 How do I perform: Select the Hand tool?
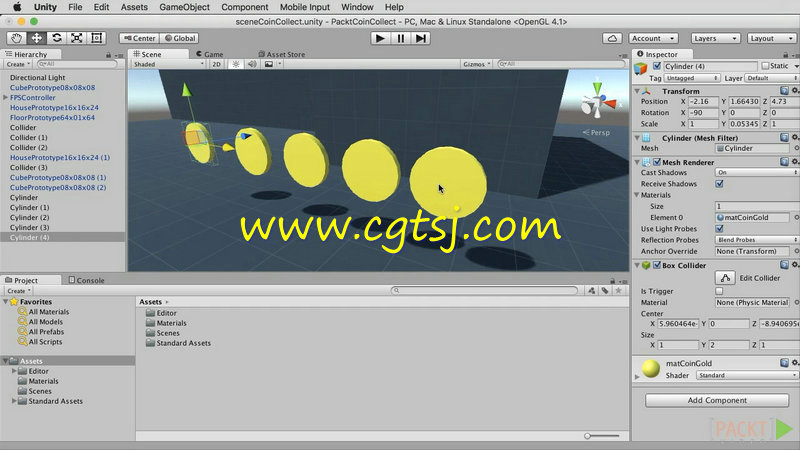17,38
